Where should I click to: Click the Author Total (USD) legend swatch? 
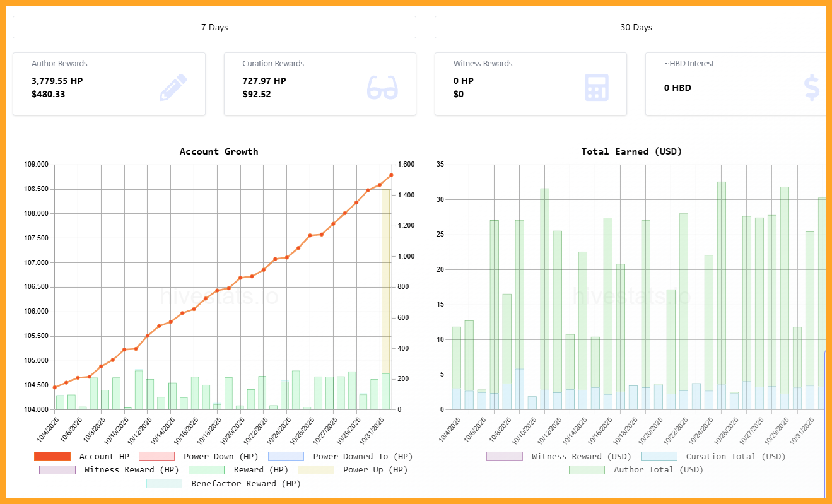(587, 470)
